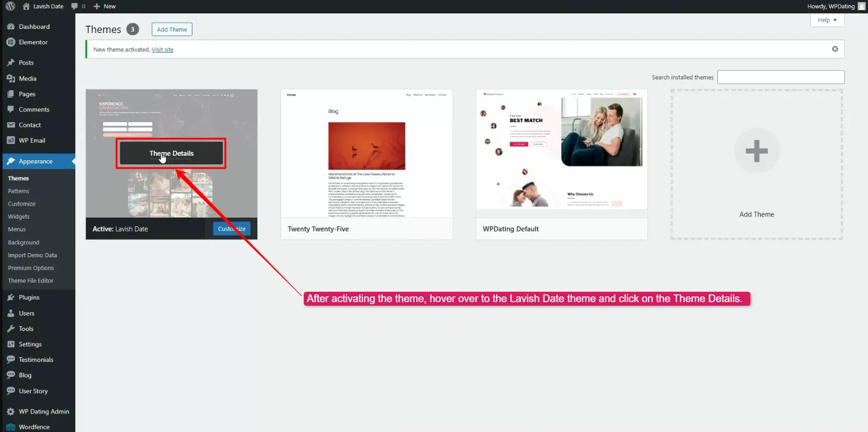Open the Howdy, WPDating account menu

(x=835, y=6)
